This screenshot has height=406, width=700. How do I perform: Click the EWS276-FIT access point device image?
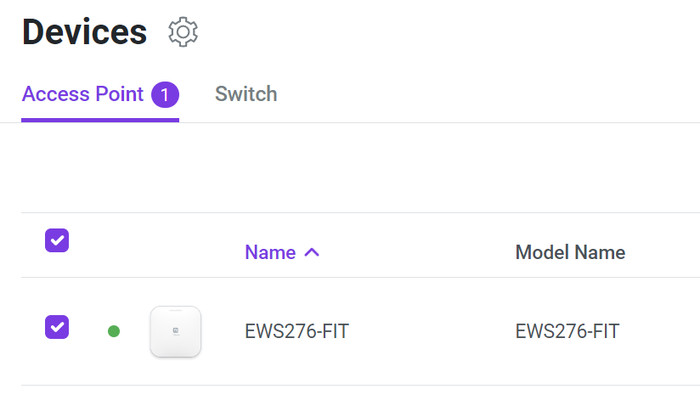tap(176, 331)
